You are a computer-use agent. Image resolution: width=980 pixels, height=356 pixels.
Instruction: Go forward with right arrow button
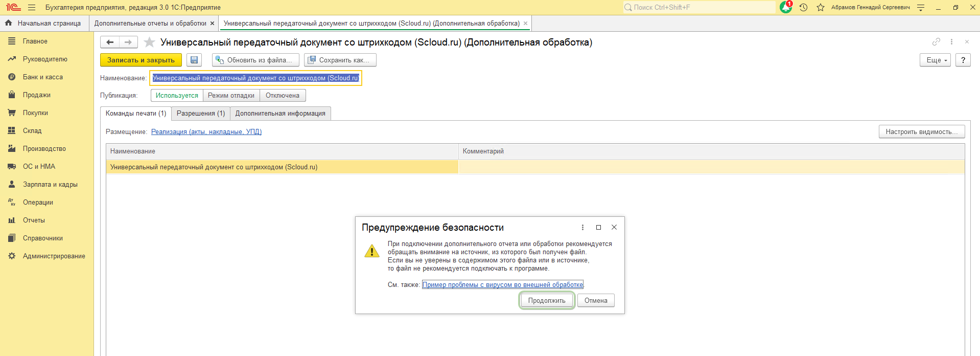(x=128, y=42)
